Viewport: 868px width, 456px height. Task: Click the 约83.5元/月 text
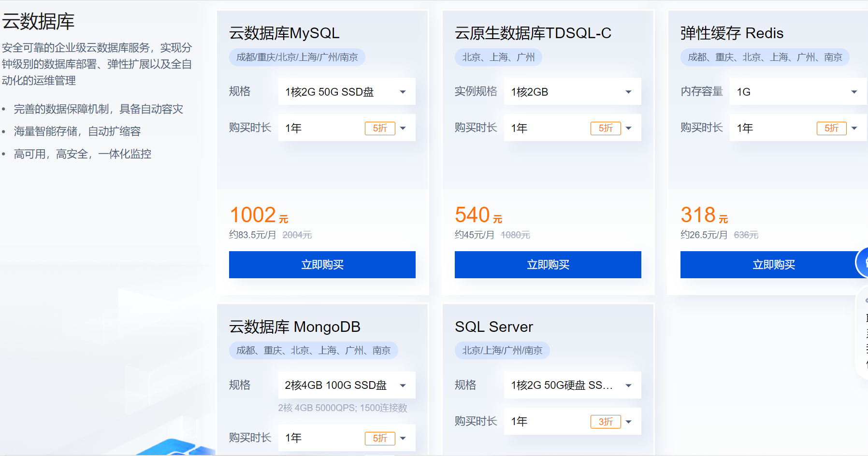click(x=253, y=235)
